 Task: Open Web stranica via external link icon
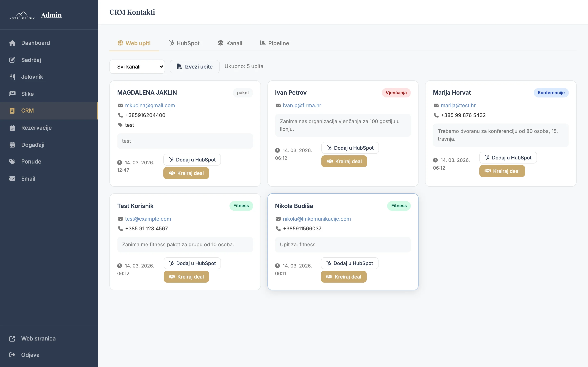[x=12, y=338]
